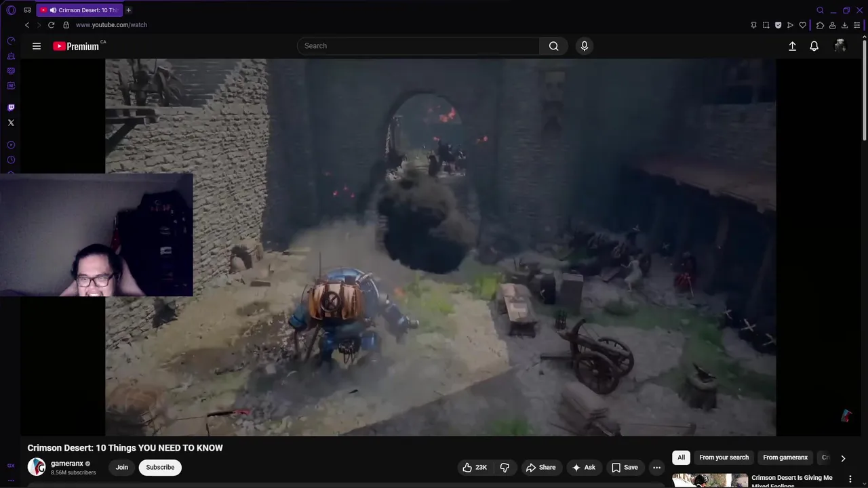Open YouTube account avatar menu
The width and height of the screenshot is (868, 488).
point(840,46)
